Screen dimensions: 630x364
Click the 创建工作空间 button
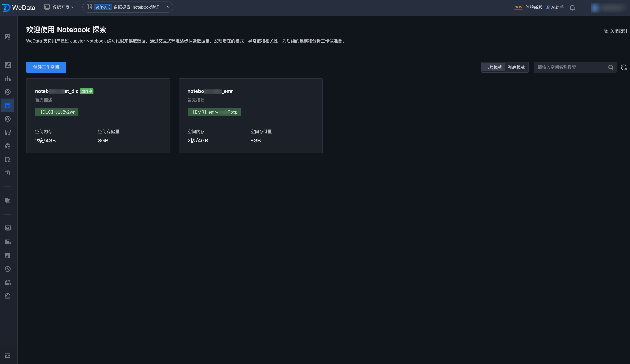pos(46,67)
